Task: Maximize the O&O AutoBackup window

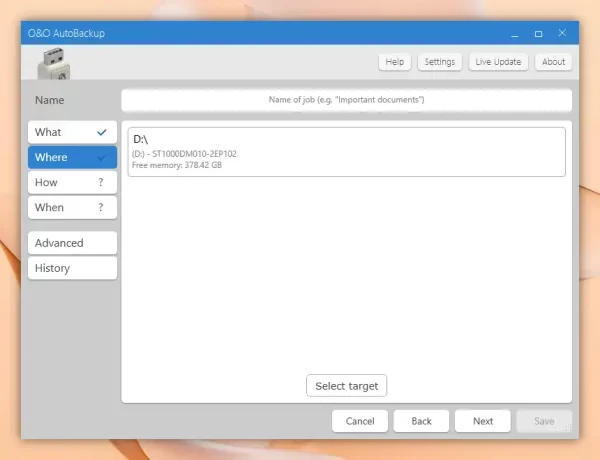Action: [538, 34]
